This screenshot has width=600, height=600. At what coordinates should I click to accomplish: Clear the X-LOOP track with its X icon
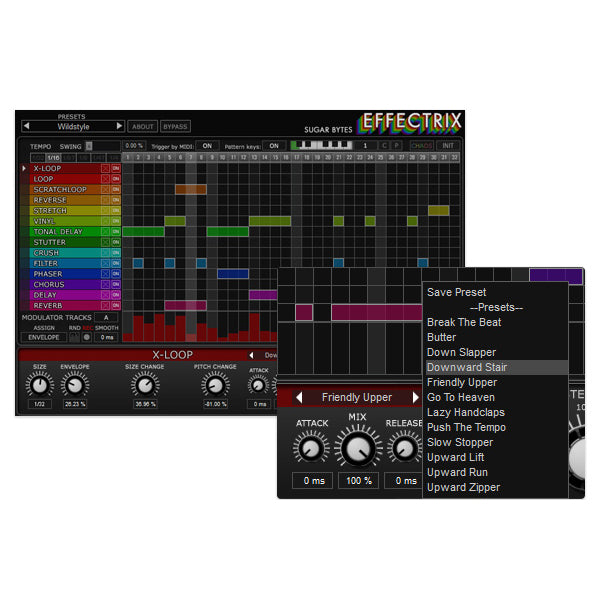(105, 168)
